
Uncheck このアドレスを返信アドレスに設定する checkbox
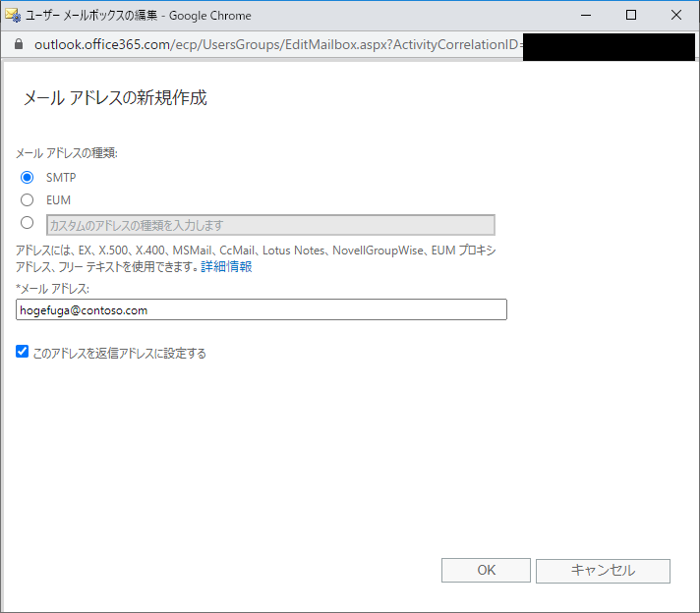pyautogui.click(x=22, y=352)
